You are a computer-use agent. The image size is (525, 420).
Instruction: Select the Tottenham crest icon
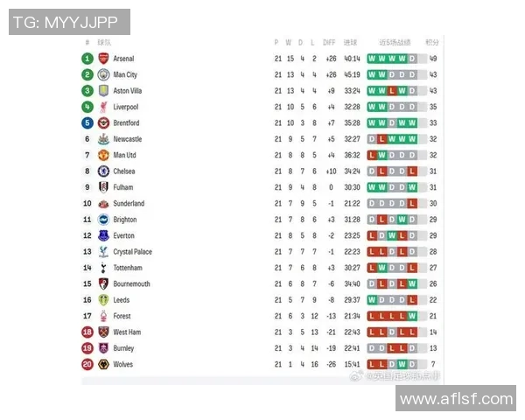(103, 268)
